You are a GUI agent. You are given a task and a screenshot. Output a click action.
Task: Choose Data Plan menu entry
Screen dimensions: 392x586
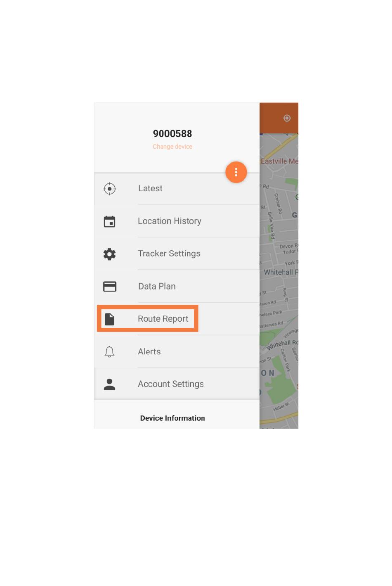point(157,286)
